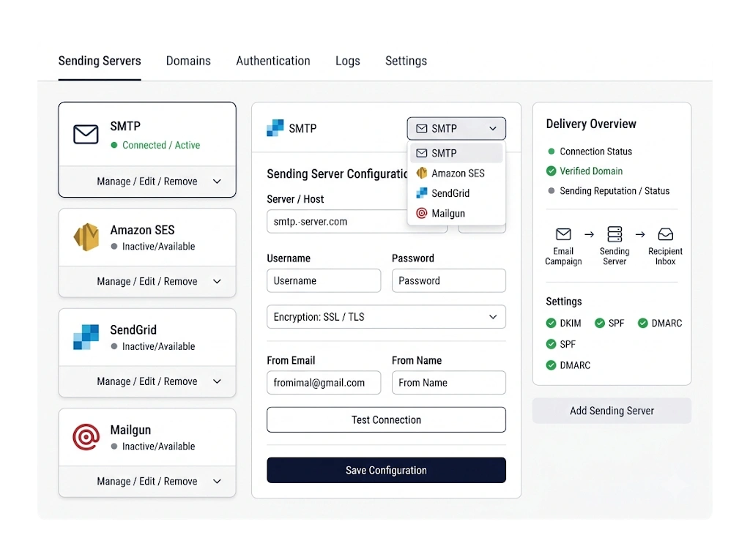Viewport: 750px width, 560px height.
Task: Click the Sending Reputation / Status label
Action: [615, 191]
